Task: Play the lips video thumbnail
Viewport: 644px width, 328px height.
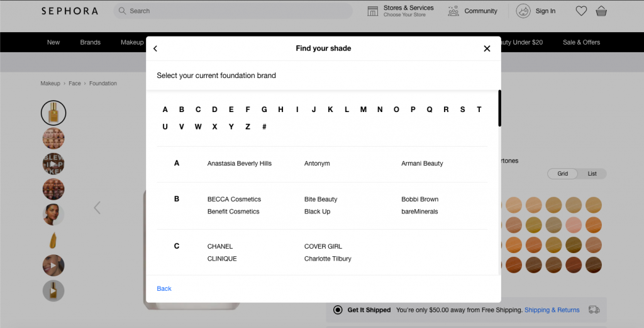Action: (x=53, y=266)
